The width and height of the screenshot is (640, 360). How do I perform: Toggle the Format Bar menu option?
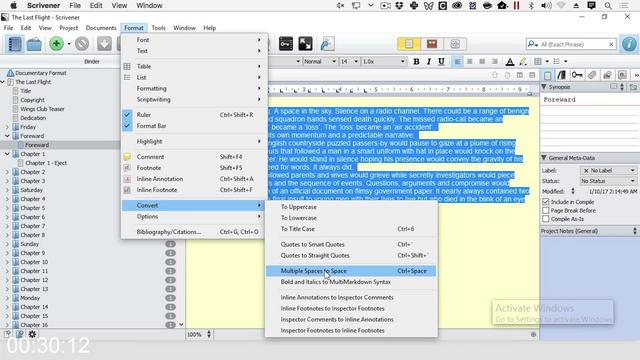(194, 126)
